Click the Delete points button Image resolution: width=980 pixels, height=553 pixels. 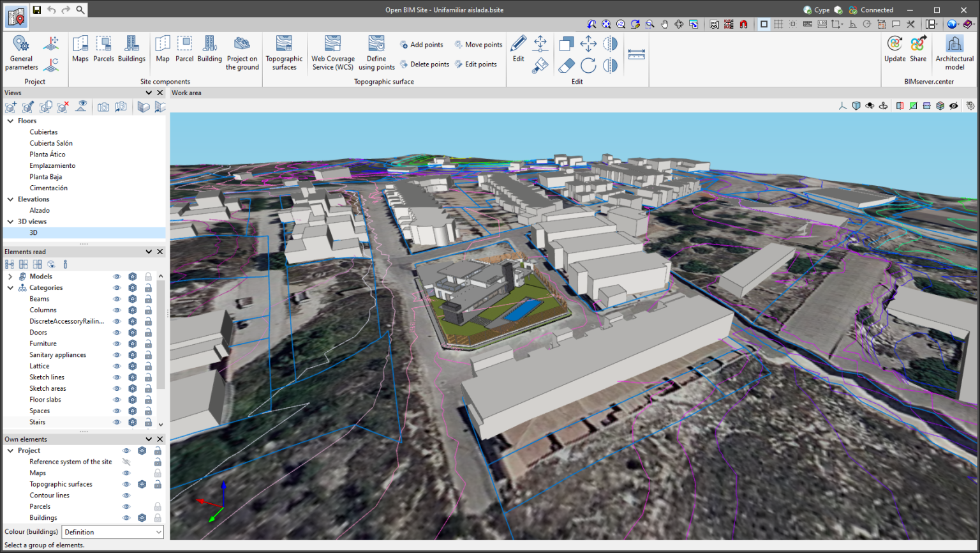tap(424, 64)
